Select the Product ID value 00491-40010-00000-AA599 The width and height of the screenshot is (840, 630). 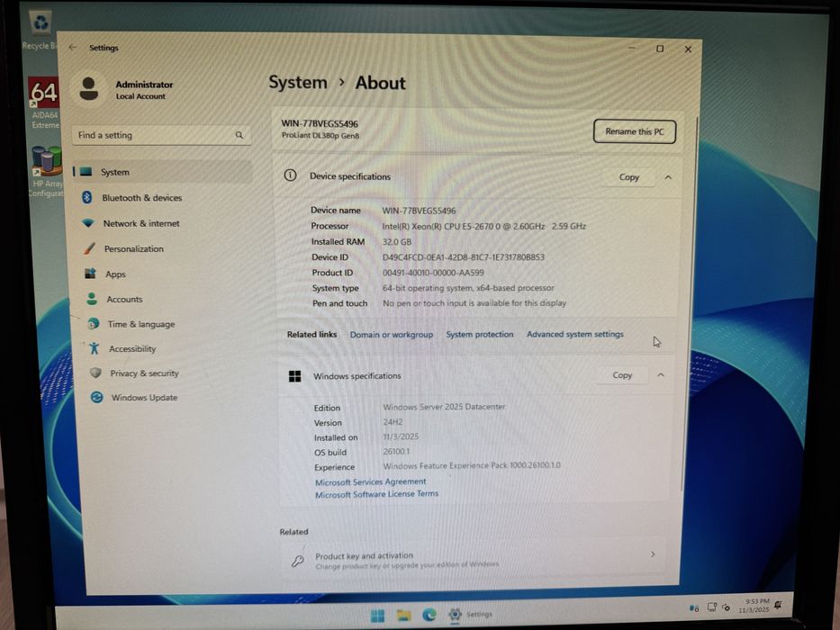tap(433, 273)
